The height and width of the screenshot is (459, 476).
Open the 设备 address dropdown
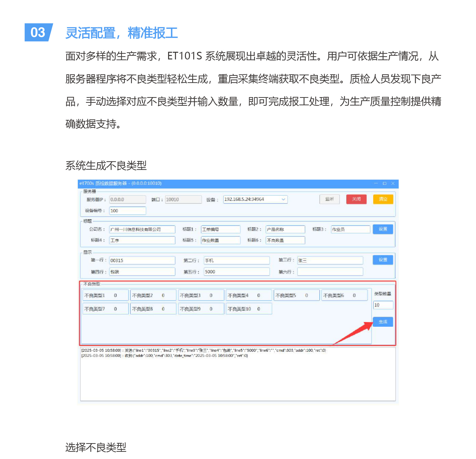pyautogui.click(x=255, y=199)
